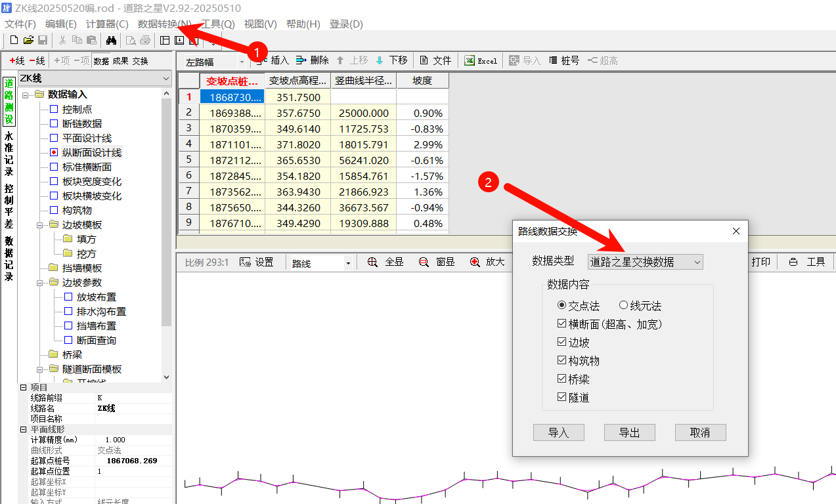Uncheck the 横断面(超高、加宽) checkbox
The width and height of the screenshot is (836, 504).
click(x=561, y=324)
